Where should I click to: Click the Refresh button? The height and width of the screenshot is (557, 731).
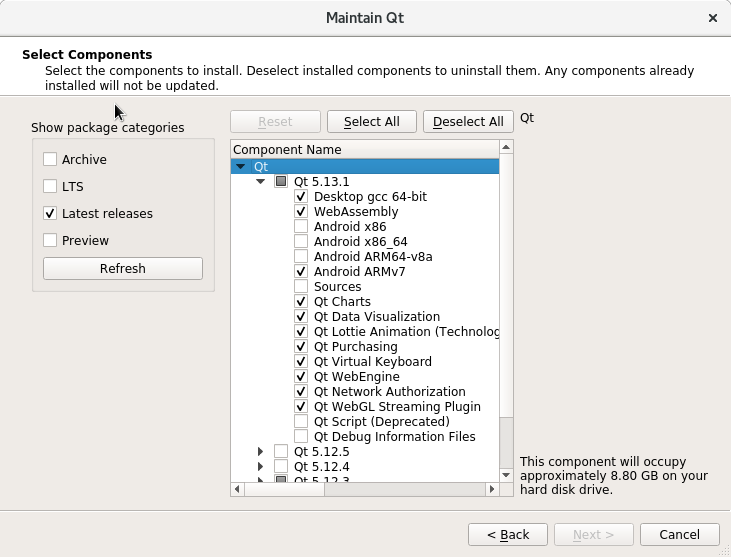(x=123, y=268)
